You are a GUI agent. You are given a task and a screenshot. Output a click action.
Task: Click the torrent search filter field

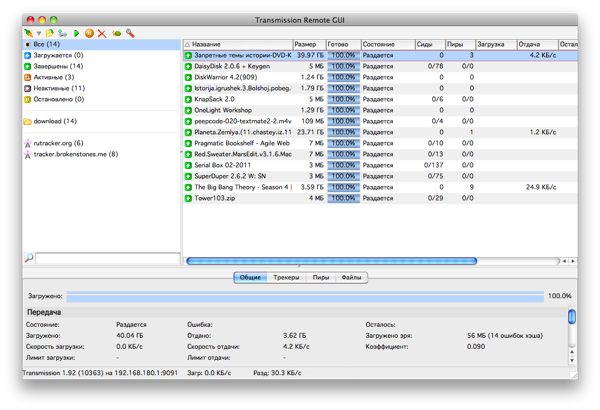[x=106, y=259]
